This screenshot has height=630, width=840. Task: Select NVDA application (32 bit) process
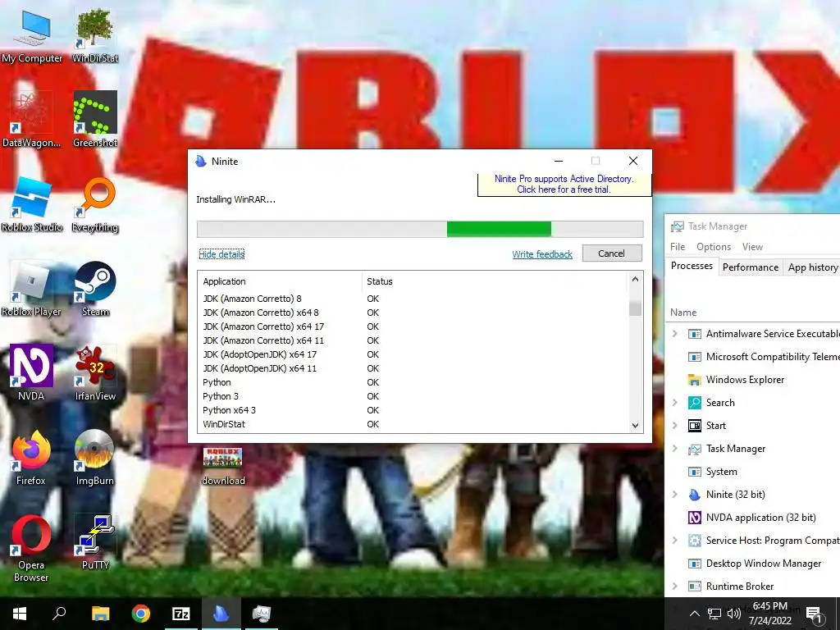pos(753,518)
